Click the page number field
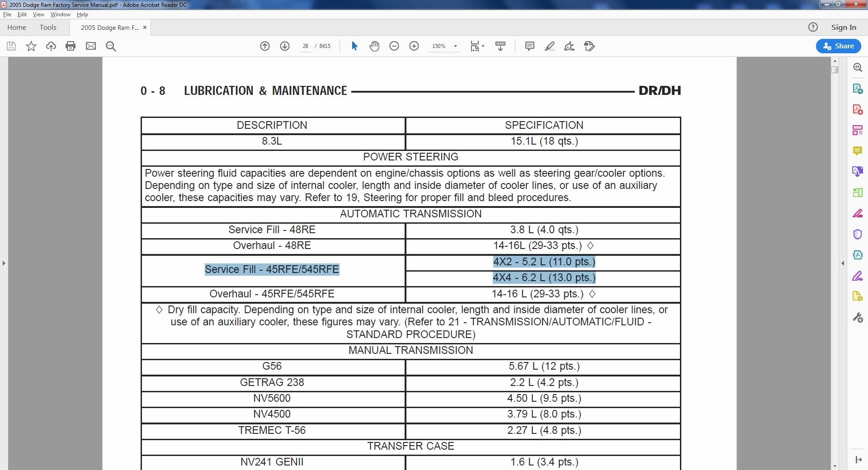The image size is (868, 470). pos(306,46)
